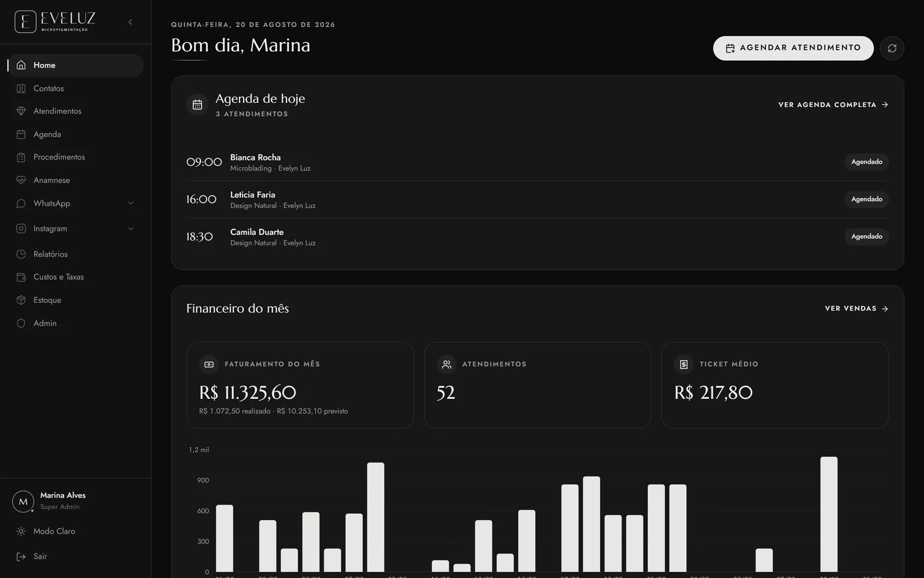Click the Sair logout icon

click(x=21, y=557)
